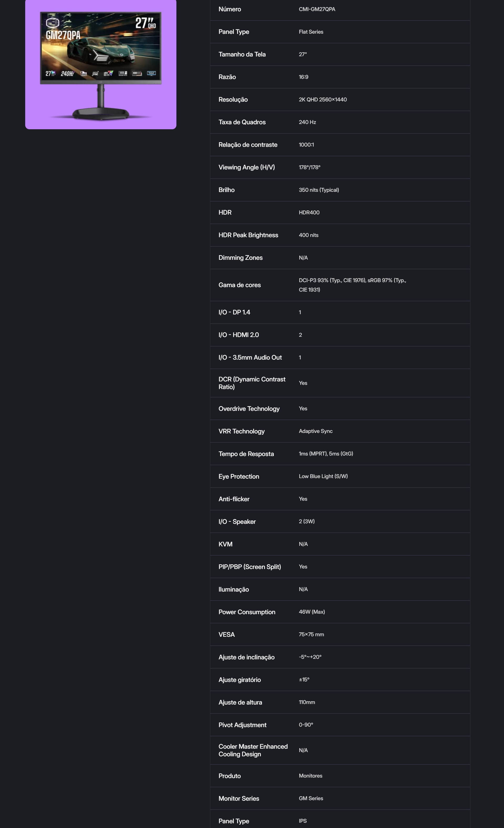Click the Cooler Master Enhanced Cooling Design label

click(x=253, y=750)
